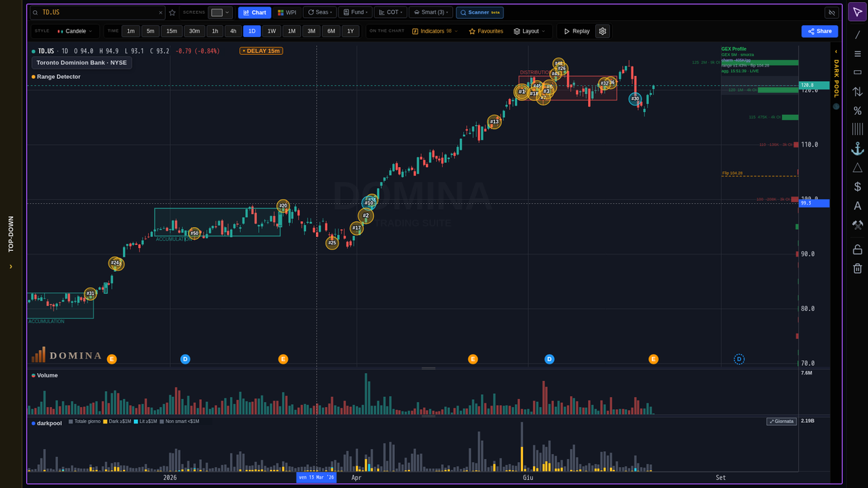Select the 1h timeframe
The width and height of the screenshot is (868, 488).
pos(215,31)
